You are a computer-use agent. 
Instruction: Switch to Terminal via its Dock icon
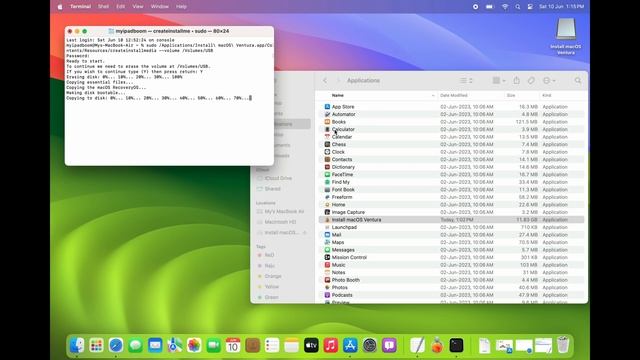click(456, 345)
